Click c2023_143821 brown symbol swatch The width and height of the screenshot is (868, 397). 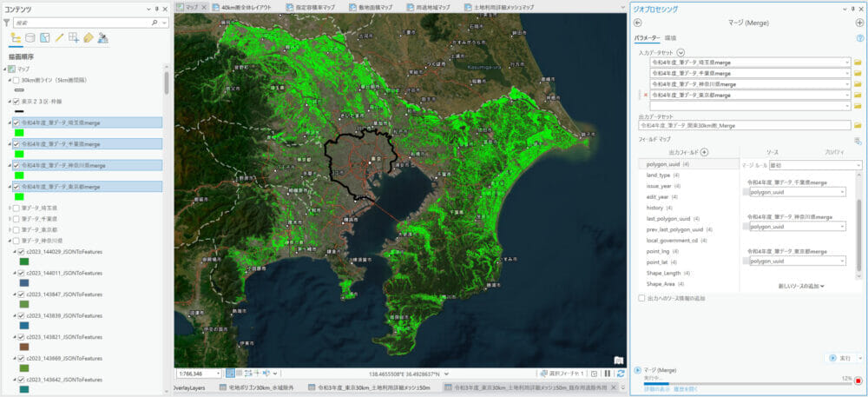click(23, 347)
